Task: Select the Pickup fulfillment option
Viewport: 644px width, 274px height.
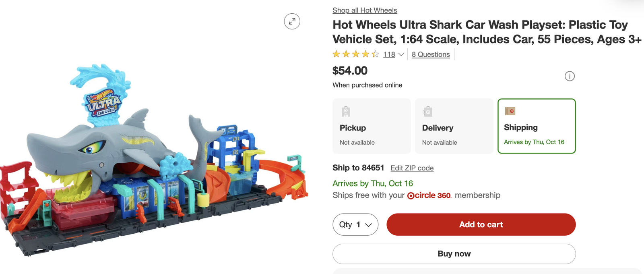Action: pyautogui.click(x=371, y=126)
